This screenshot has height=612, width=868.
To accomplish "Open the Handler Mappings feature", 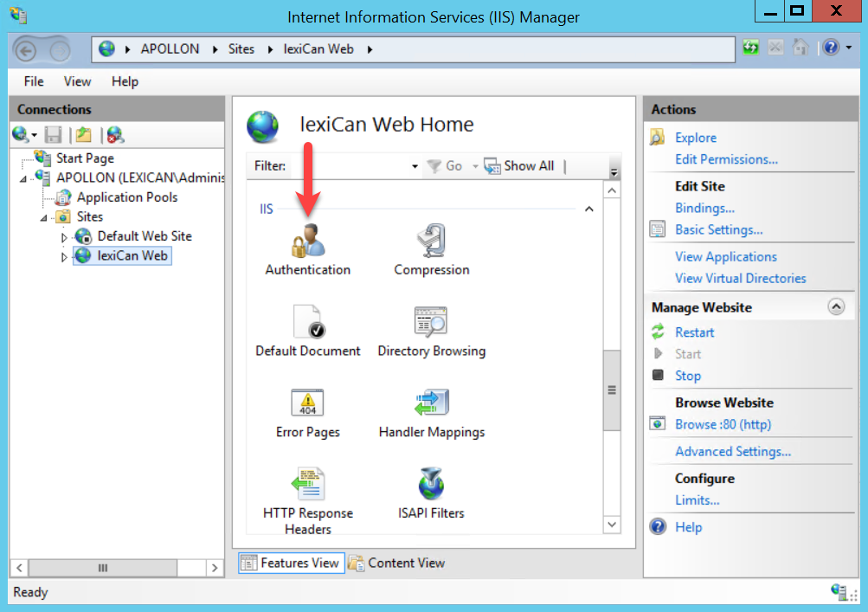I will tap(431, 404).
